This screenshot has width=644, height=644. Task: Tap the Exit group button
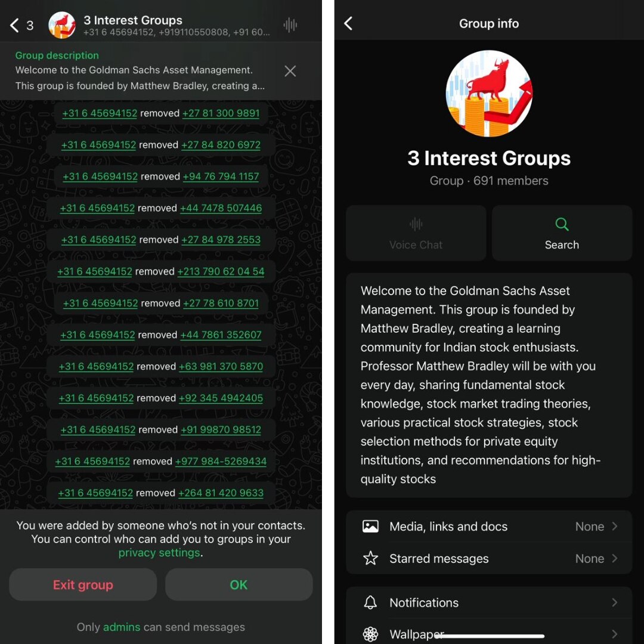(x=83, y=584)
